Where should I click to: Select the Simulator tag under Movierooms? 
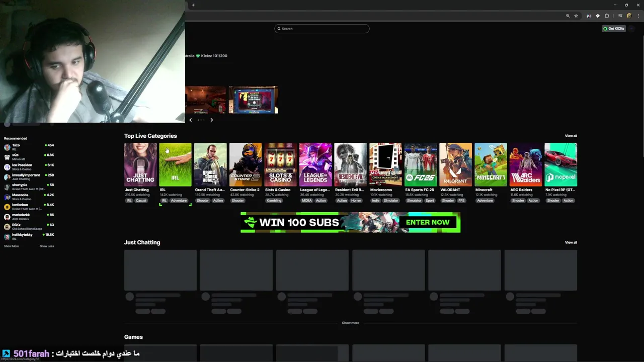coord(391,201)
